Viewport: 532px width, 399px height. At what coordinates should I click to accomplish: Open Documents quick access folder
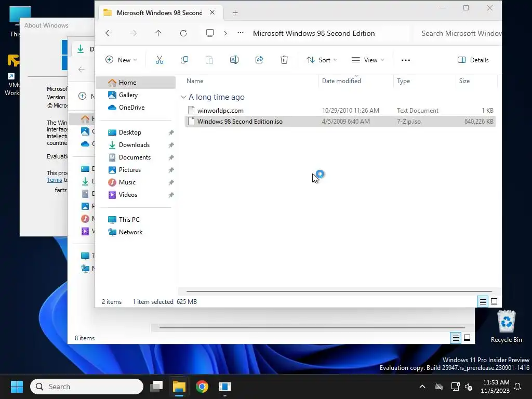point(136,157)
